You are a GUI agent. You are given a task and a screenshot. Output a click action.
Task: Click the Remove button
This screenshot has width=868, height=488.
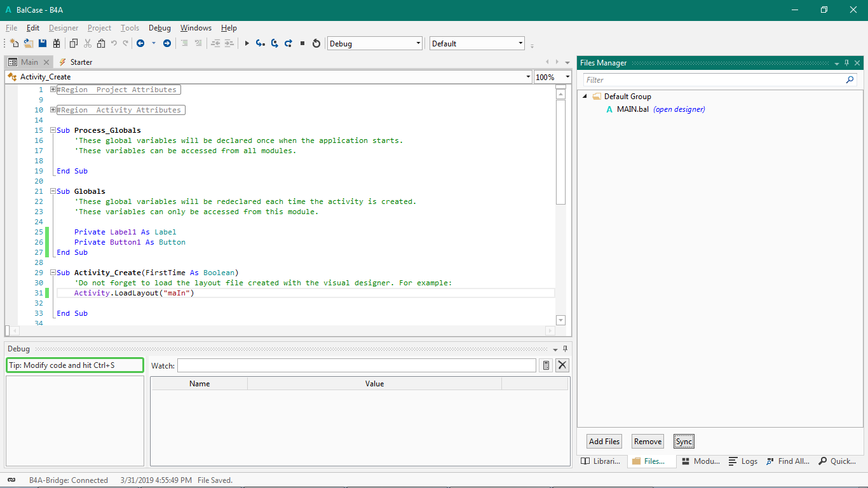pos(648,442)
